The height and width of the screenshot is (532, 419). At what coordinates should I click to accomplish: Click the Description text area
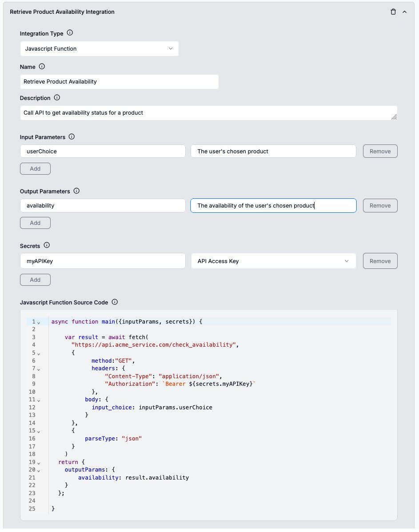[208, 113]
